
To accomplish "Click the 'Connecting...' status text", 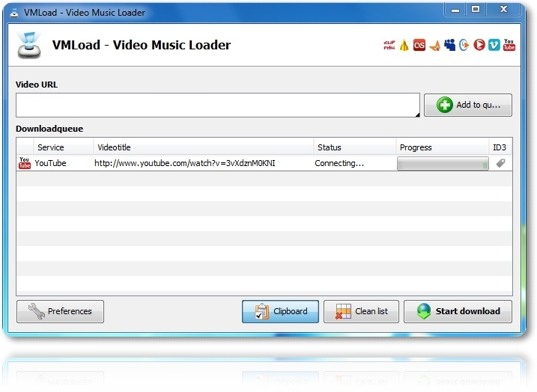I will pyautogui.click(x=339, y=163).
